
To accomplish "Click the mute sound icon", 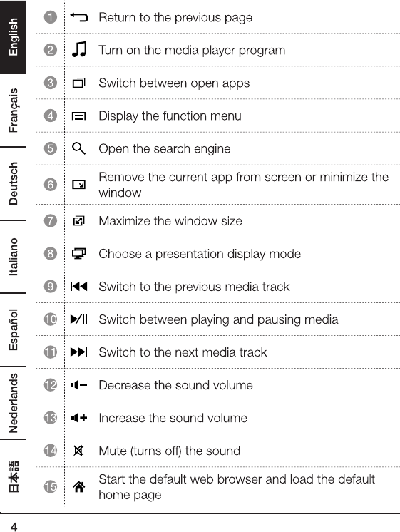I will tap(78, 451).
